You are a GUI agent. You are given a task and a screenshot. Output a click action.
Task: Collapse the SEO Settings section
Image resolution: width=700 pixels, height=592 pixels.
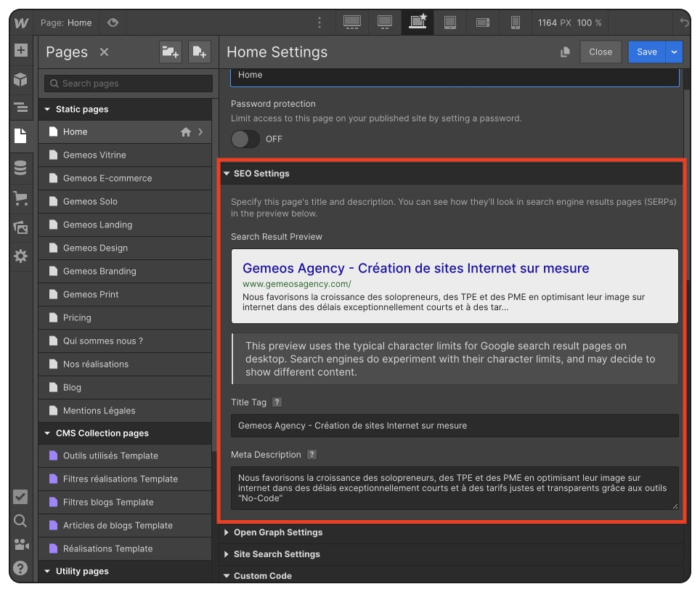[x=227, y=173]
